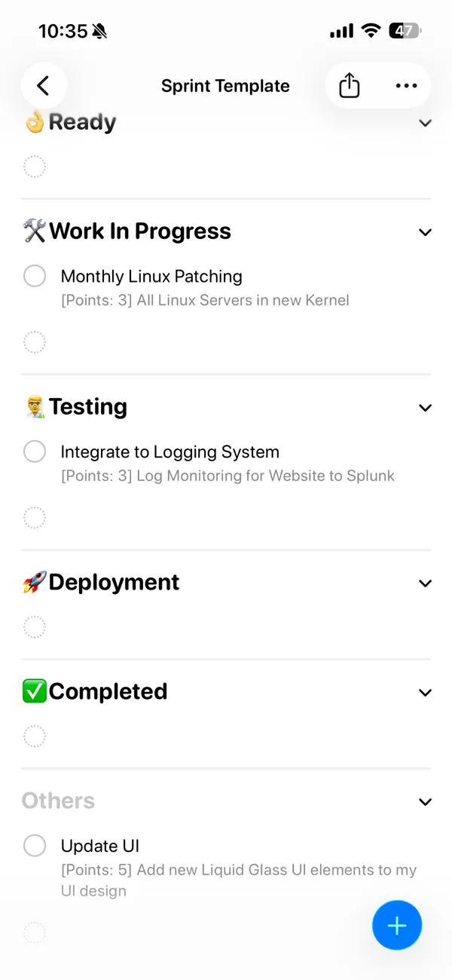Tap the back arrow to leave Sprint Template
This screenshot has height=980, width=452.
44,85
